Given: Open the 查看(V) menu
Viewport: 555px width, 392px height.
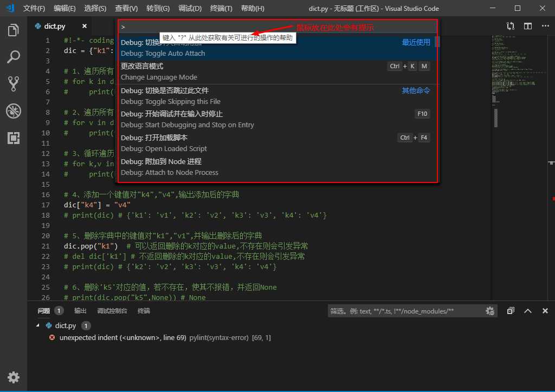Looking at the screenshot, I should tap(126, 8).
